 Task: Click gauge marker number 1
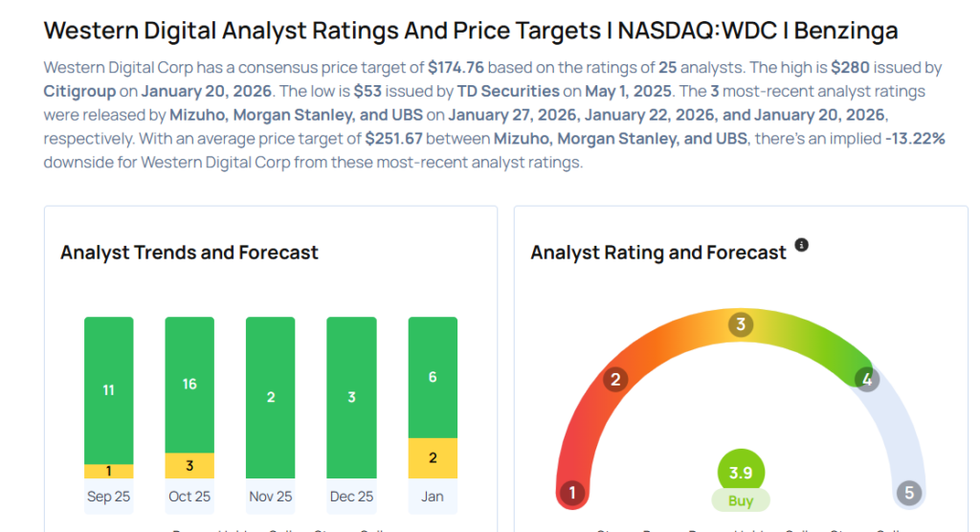tap(572, 494)
